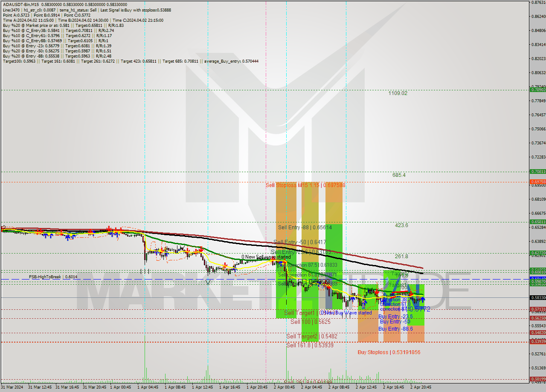Click the '2 Apr 20:45' time axis label
546x392 pixels.
pos(421,387)
